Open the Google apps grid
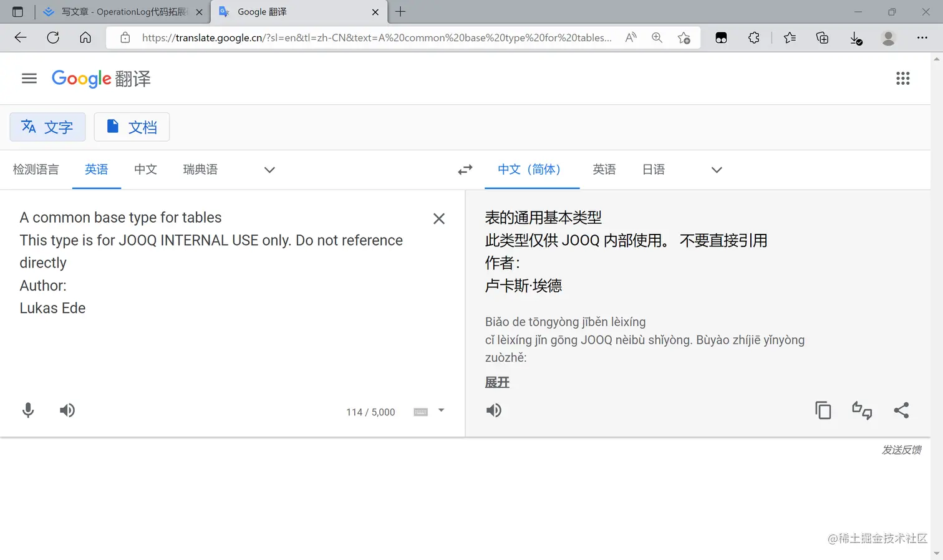The width and height of the screenshot is (943, 560). coord(902,79)
